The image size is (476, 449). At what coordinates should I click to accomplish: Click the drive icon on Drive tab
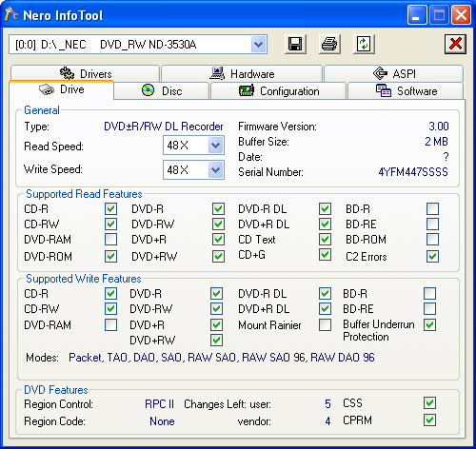(47, 89)
